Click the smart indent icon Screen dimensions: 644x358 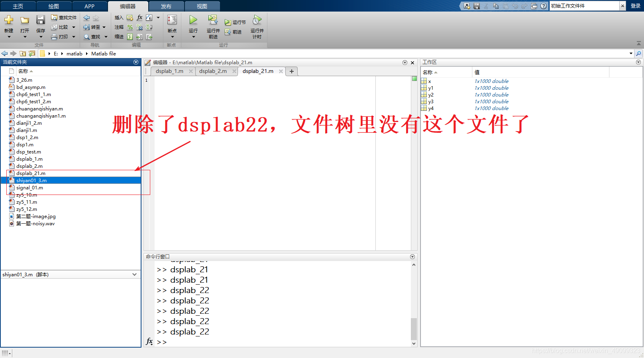(130, 37)
